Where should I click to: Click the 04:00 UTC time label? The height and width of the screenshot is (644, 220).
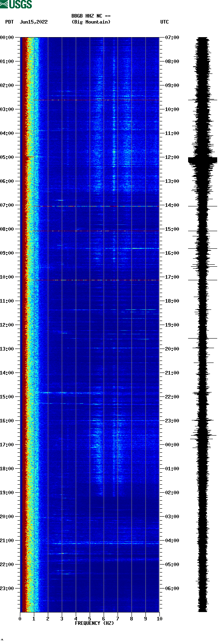tap(172, 541)
